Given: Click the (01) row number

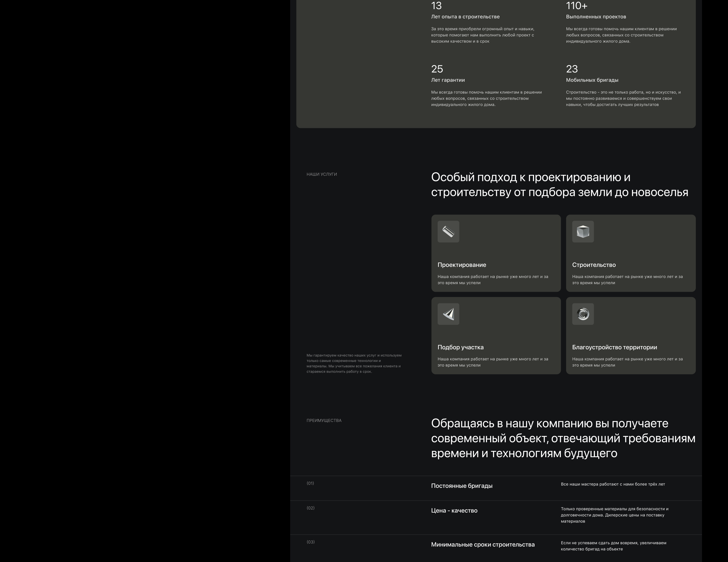Looking at the screenshot, I should click(310, 483).
